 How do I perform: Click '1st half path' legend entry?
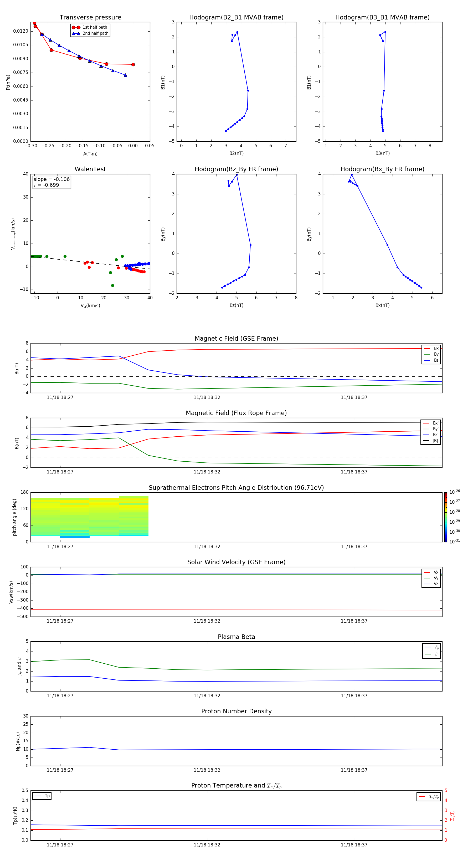[x=90, y=27]
